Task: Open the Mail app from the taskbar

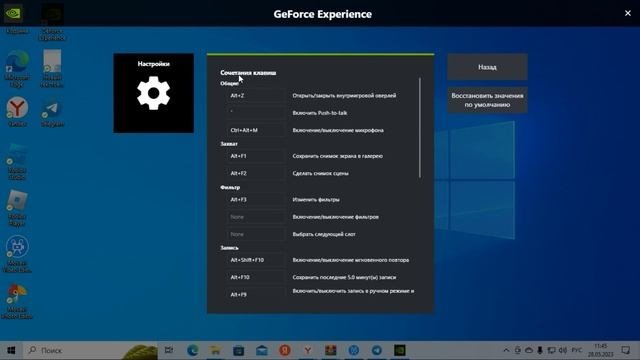Action: pos(262,350)
